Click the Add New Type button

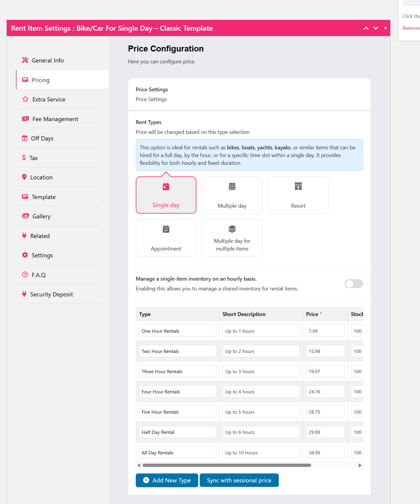(x=167, y=480)
